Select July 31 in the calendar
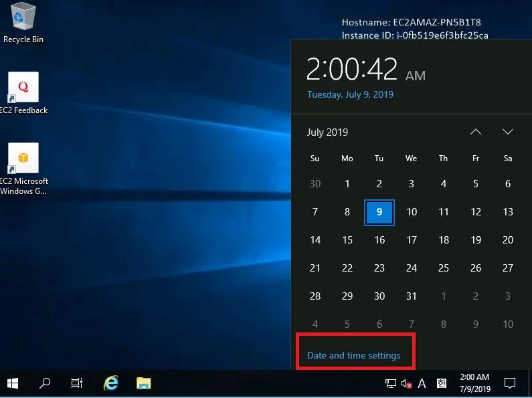Image resolution: width=532 pixels, height=398 pixels. pyautogui.click(x=411, y=296)
